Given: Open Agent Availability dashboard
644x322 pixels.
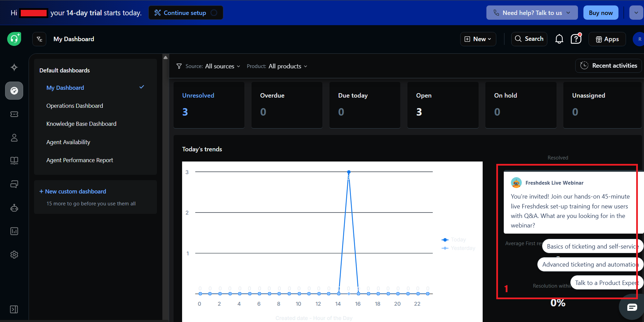Looking at the screenshot, I should tap(68, 142).
